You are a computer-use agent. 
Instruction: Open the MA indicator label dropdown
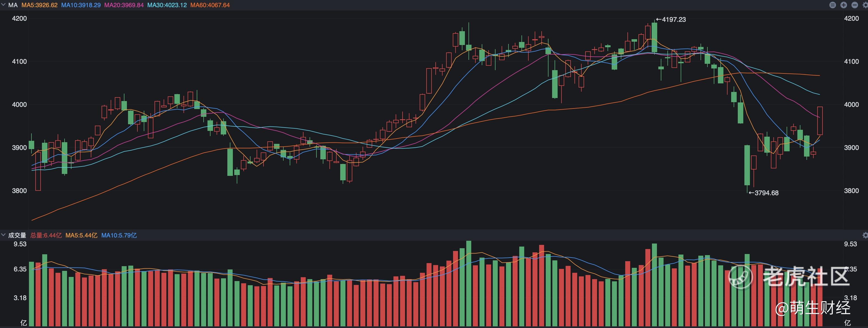[13, 5]
